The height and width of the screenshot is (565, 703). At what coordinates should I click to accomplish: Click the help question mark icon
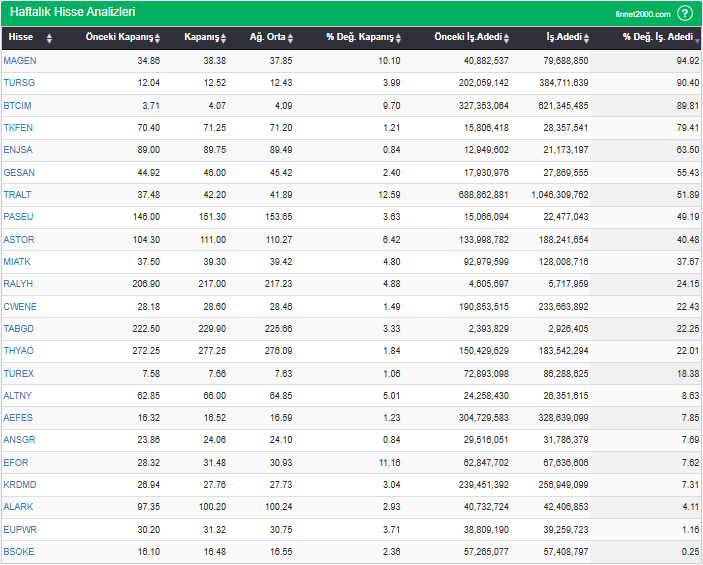(685, 13)
